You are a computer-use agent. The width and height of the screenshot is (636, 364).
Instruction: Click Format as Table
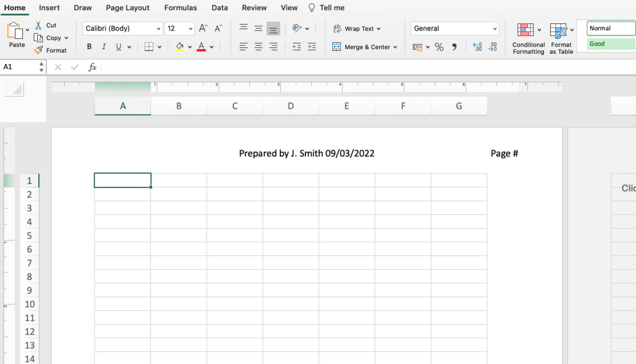coord(560,38)
